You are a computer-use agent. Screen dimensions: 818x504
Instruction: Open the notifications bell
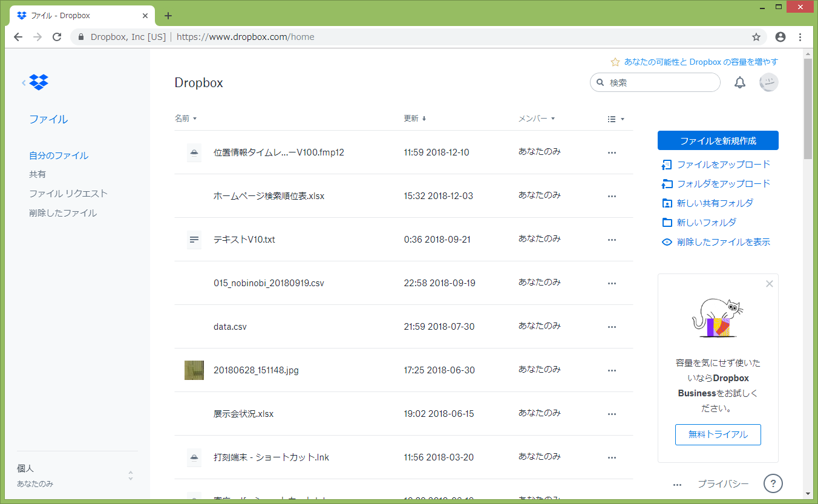pyautogui.click(x=740, y=82)
